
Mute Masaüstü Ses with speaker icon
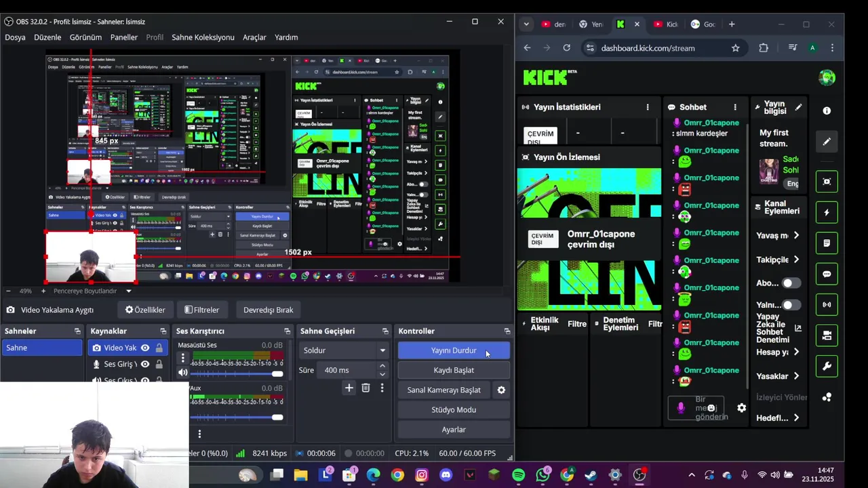tap(182, 373)
